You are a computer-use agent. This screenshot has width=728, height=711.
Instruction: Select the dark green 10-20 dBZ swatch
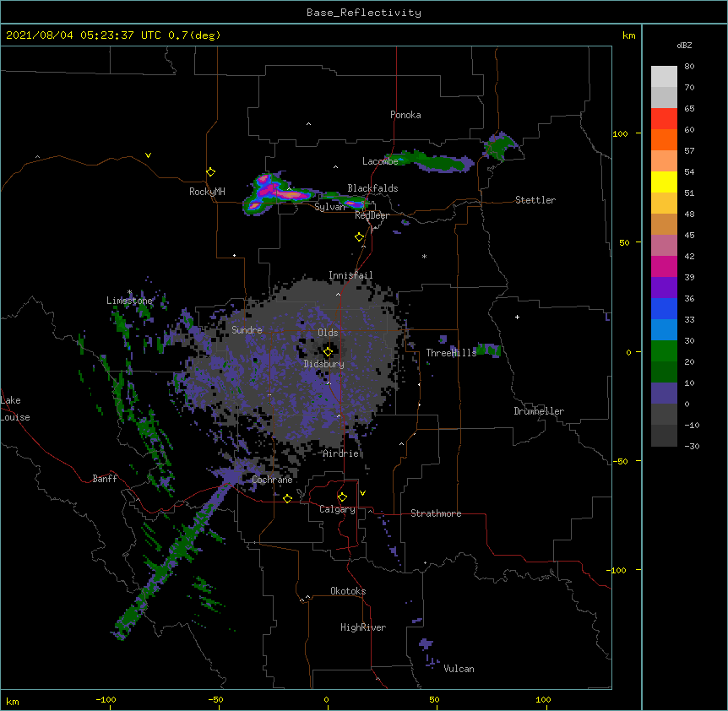click(x=664, y=372)
